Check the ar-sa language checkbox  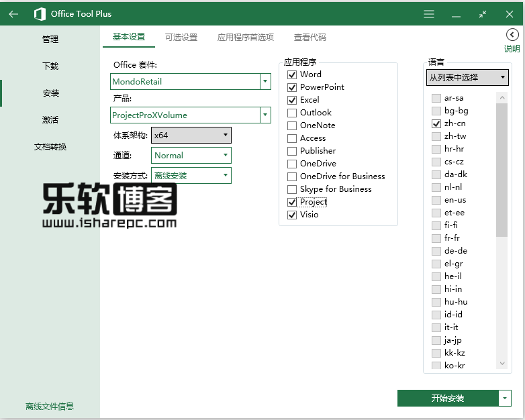[436, 98]
